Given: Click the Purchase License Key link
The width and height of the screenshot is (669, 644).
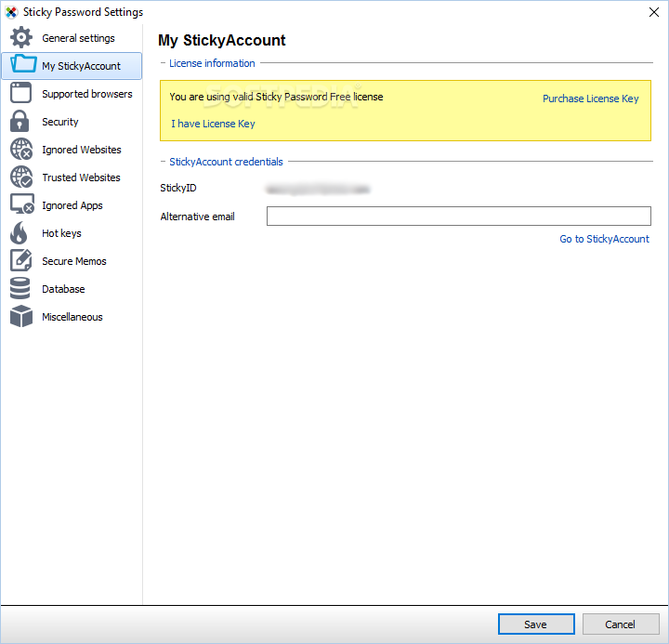Looking at the screenshot, I should pyautogui.click(x=591, y=99).
